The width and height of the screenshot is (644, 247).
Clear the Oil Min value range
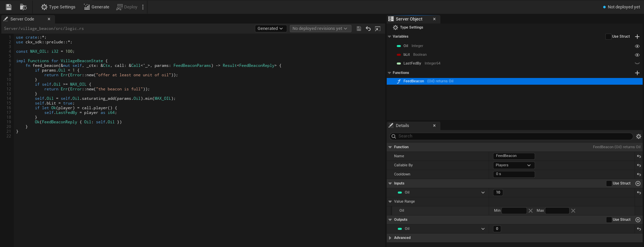[531, 211]
